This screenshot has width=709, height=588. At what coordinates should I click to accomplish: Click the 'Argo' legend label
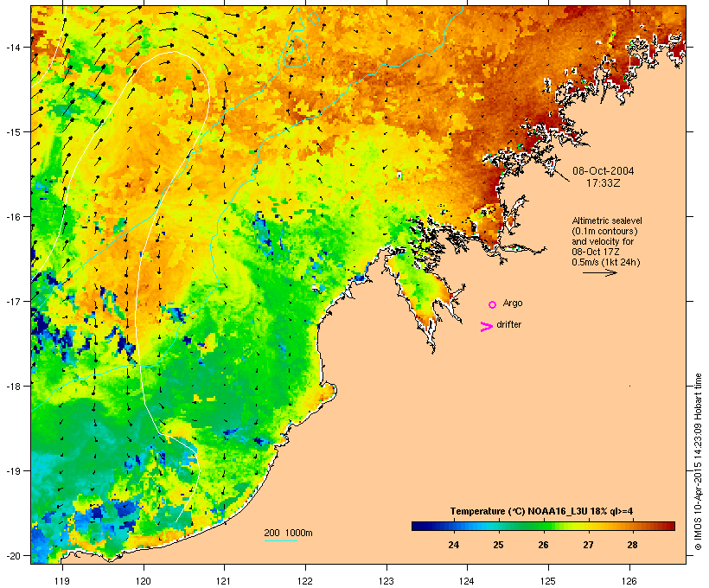click(513, 303)
